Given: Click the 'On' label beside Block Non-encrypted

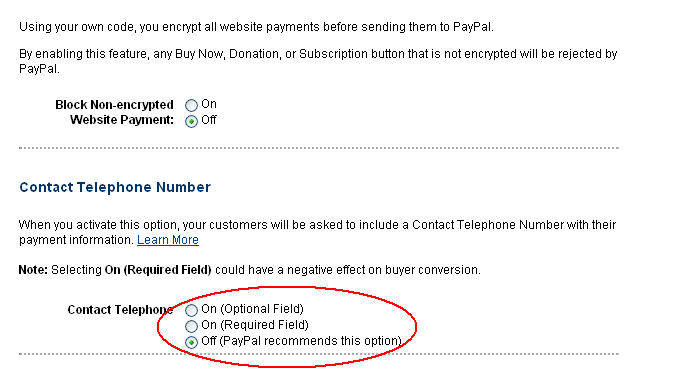Looking at the screenshot, I should tap(209, 104).
